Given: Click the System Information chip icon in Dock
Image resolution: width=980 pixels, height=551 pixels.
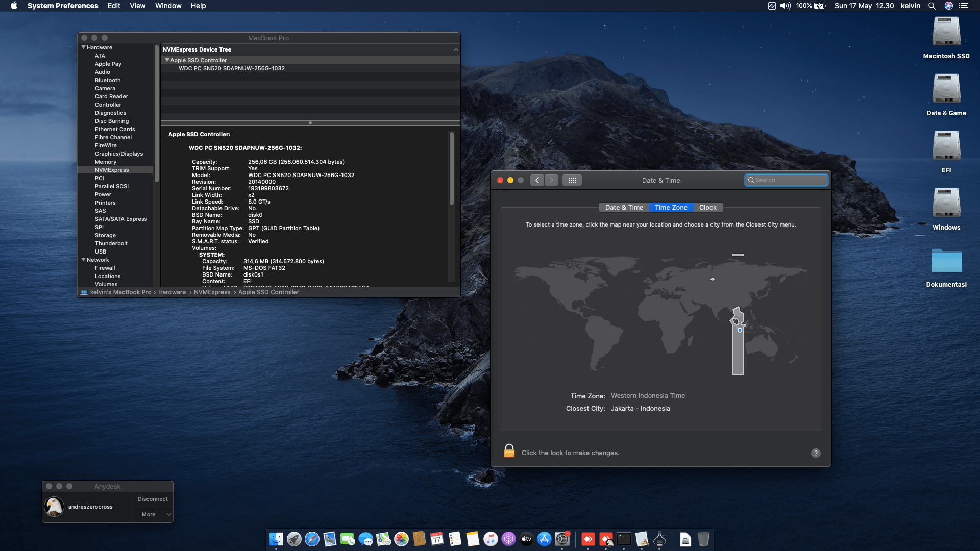Looking at the screenshot, I should point(659,539).
